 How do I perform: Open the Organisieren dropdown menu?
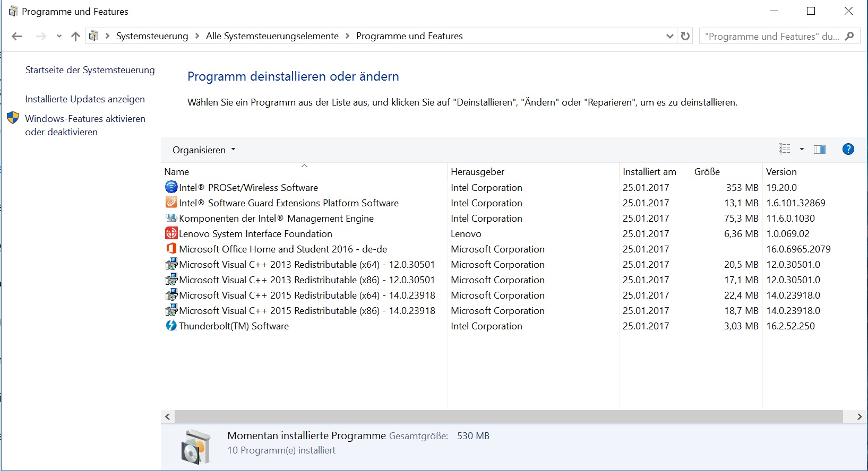coord(204,150)
